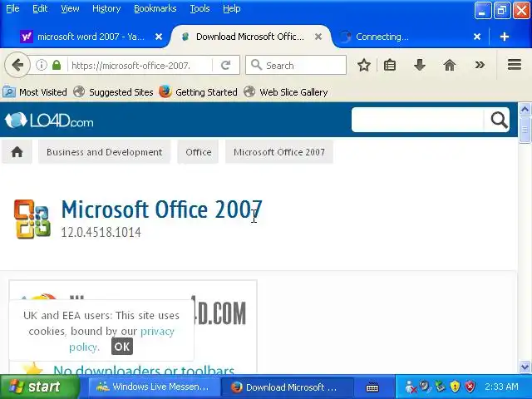Open Suggested Sites bookmark
This screenshot has width=532, height=399.
113,92
